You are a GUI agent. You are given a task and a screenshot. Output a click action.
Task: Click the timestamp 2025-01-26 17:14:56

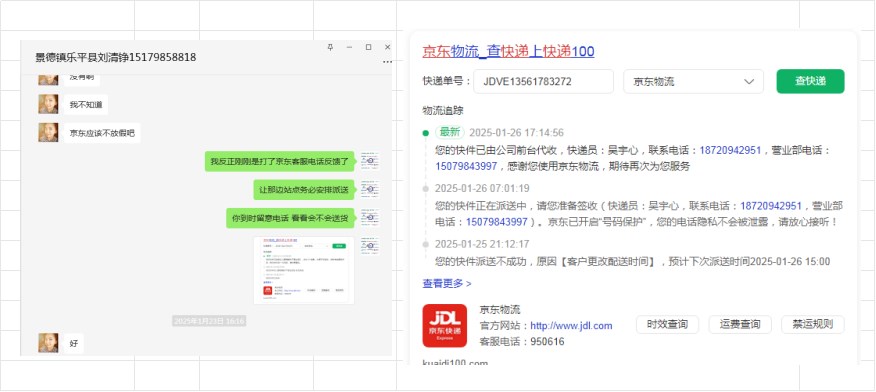516,133
